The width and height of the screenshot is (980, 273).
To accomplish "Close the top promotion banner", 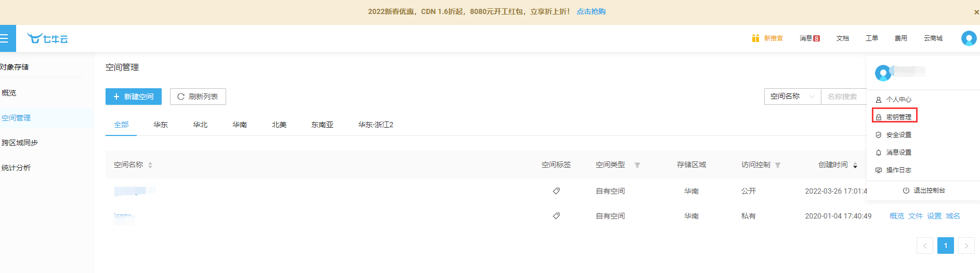I will pos(976,12).
